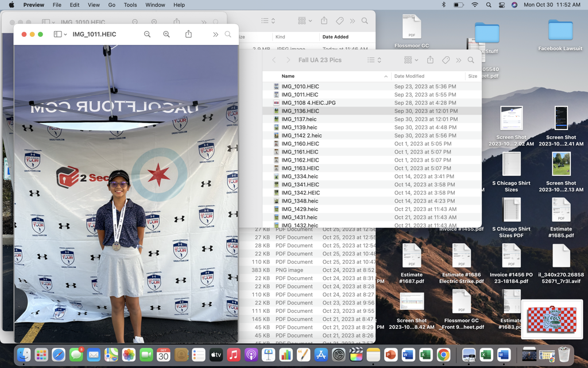The width and height of the screenshot is (588, 368).
Task: Zoom in on the IMG_1011.HEIC image
Action: pyautogui.click(x=167, y=34)
